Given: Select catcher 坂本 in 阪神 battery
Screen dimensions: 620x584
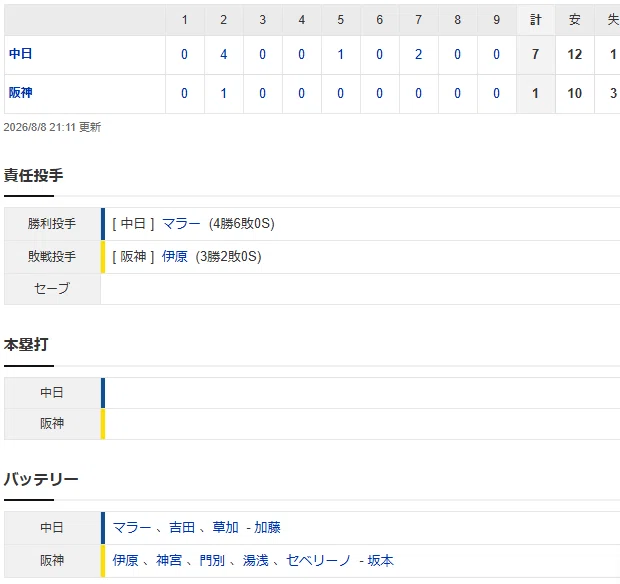Looking at the screenshot, I should click(381, 560).
